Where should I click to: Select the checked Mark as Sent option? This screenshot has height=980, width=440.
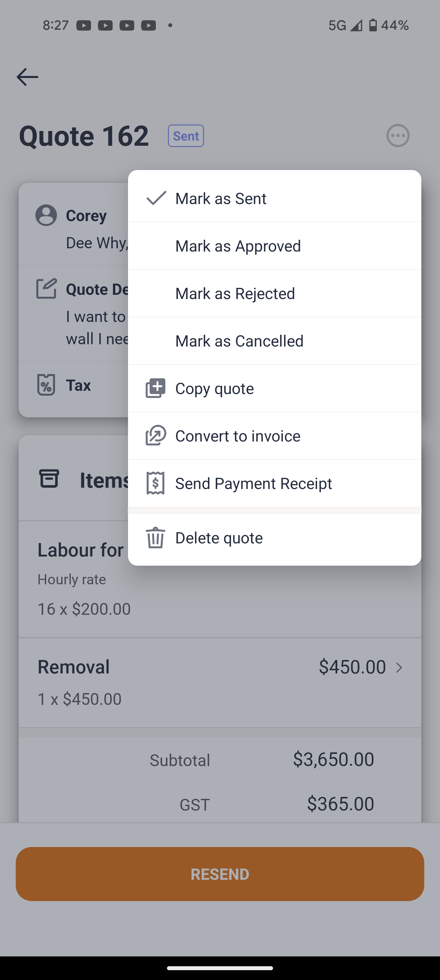221,198
